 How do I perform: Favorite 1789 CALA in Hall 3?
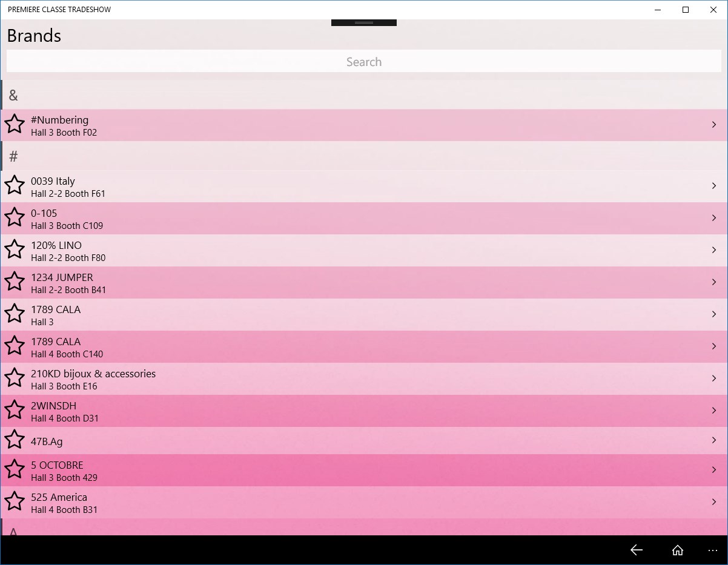click(x=15, y=314)
